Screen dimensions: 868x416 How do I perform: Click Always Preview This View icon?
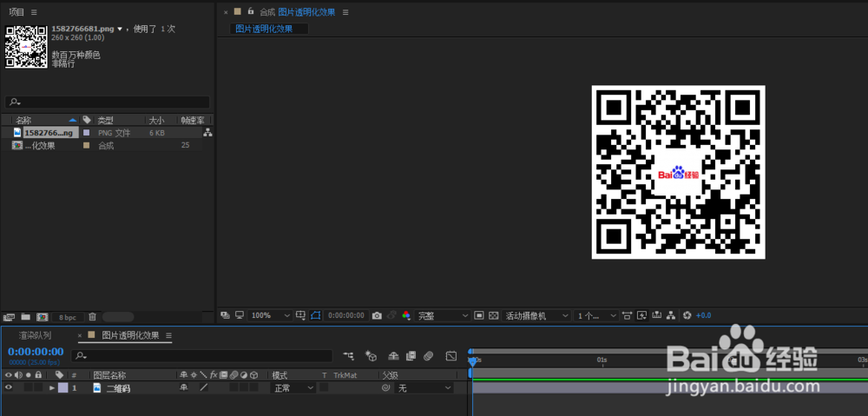pyautogui.click(x=225, y=315)
